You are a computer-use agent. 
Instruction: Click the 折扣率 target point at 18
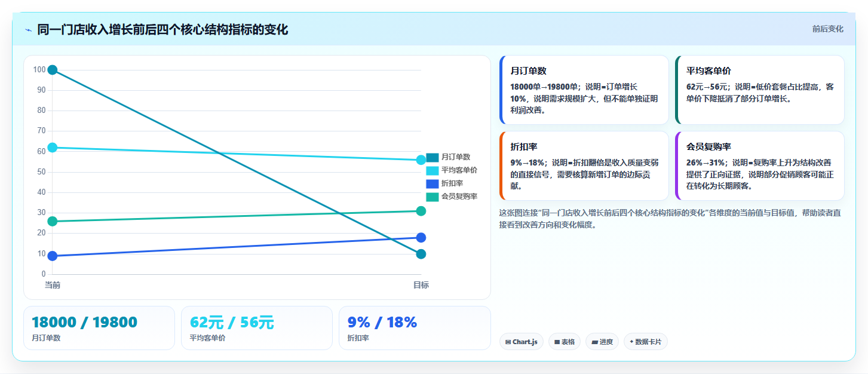tap(421, 238)
